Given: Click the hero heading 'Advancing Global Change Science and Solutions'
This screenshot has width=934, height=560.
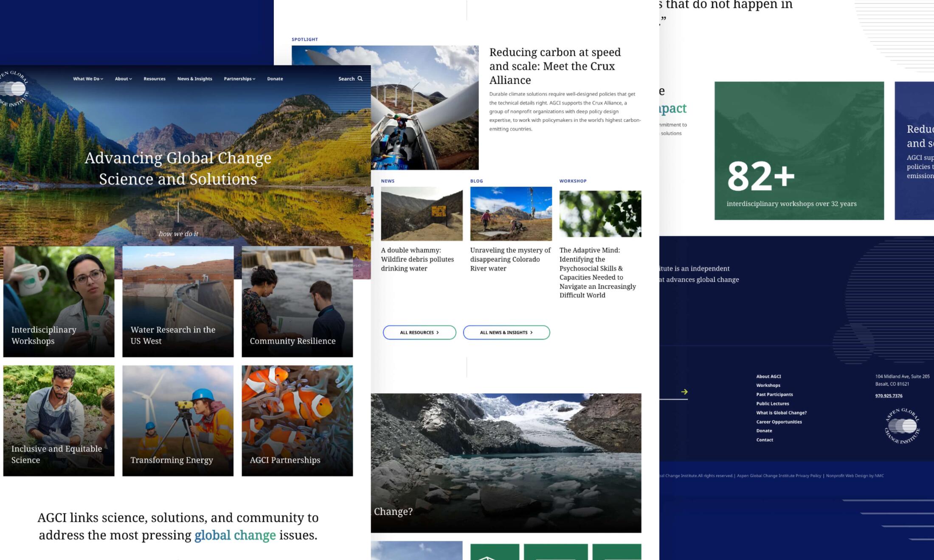Looking at the screenshot, I should coord(178,168).
